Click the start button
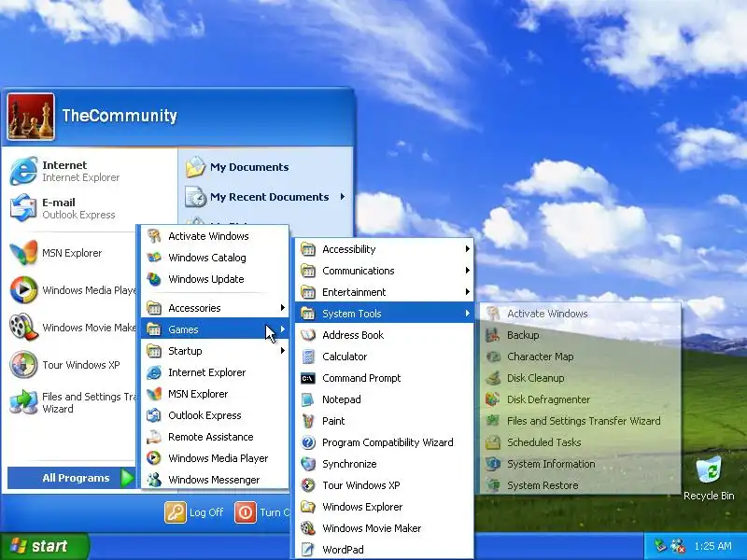The image size is (747, 560). [44, 546]
